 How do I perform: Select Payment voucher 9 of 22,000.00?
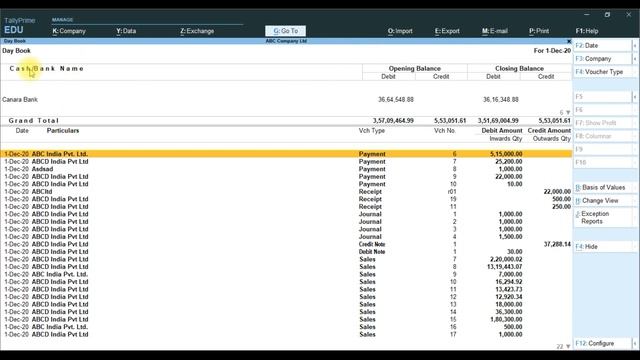(286, 177)
